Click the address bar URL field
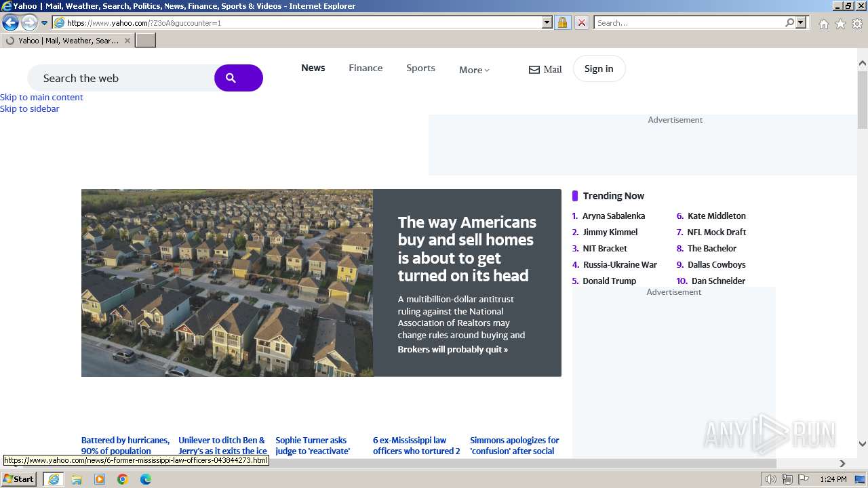 pyautogui.click(x=297, y=22)
